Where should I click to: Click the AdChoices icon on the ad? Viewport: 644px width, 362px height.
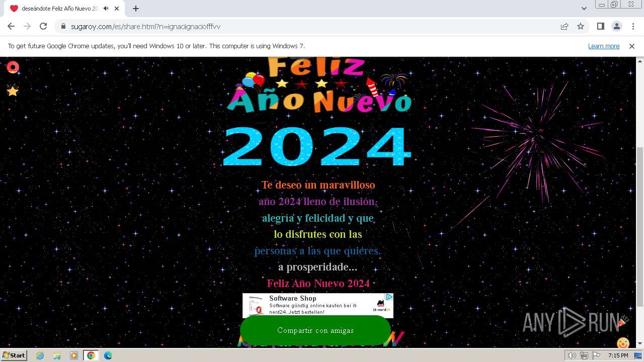click(x=389, y=297)
